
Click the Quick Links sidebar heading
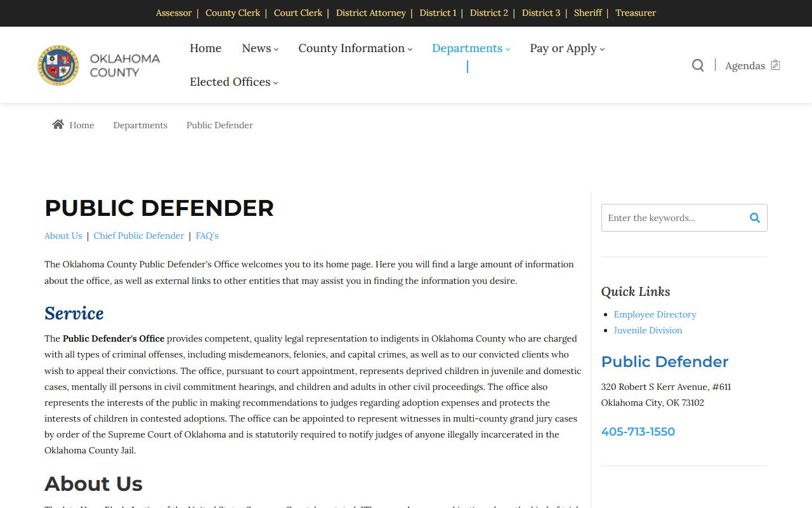coord(636,291)
